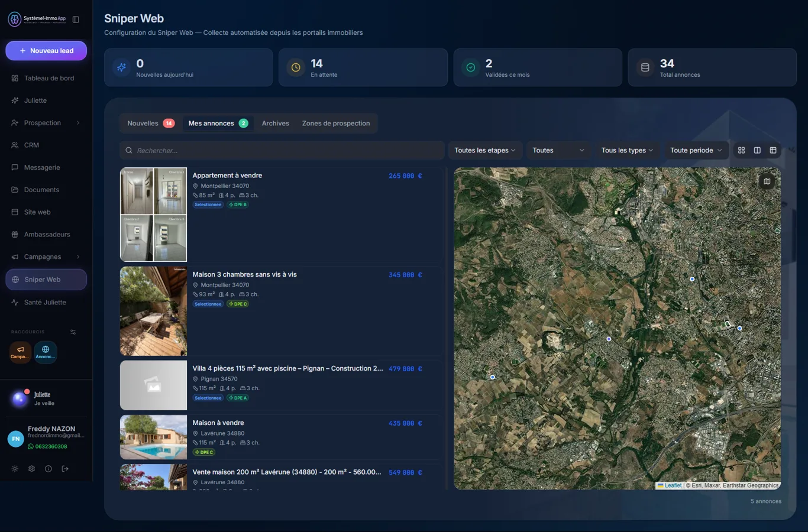Click the database icon on Total annonces card
808x532 pixels.
point(645,67)
